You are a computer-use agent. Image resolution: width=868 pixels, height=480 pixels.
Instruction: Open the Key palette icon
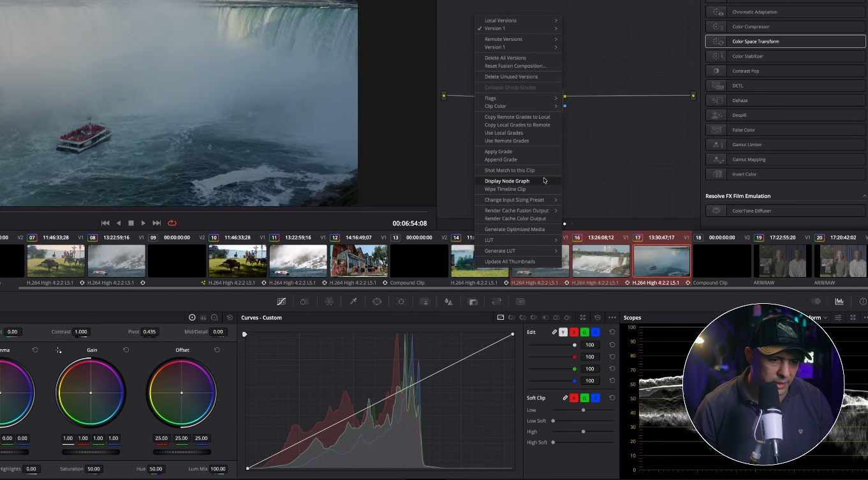[473, 301]
